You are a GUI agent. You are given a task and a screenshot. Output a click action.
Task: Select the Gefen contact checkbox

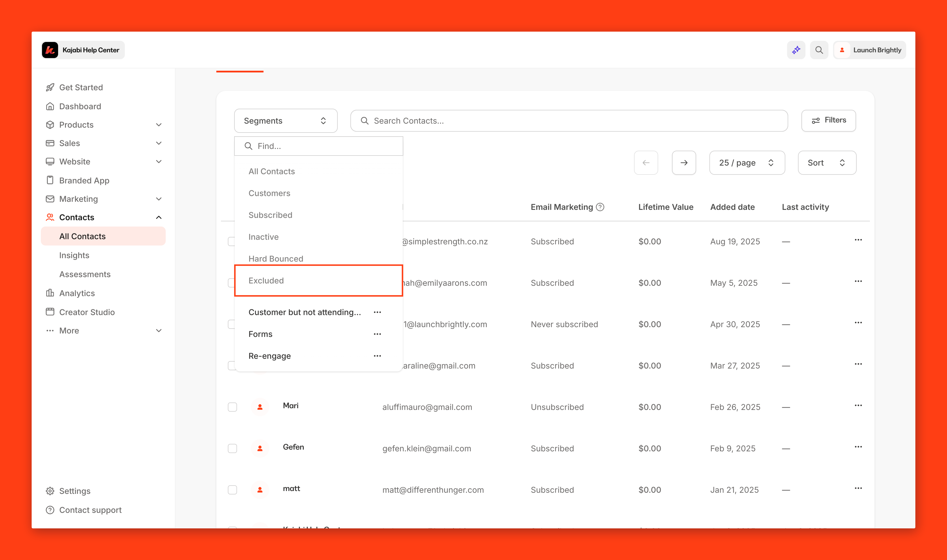tap(232, 448)
